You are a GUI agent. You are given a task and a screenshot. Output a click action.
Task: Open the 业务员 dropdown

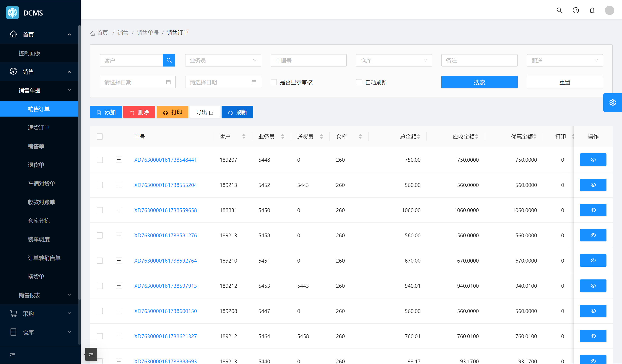223,61
